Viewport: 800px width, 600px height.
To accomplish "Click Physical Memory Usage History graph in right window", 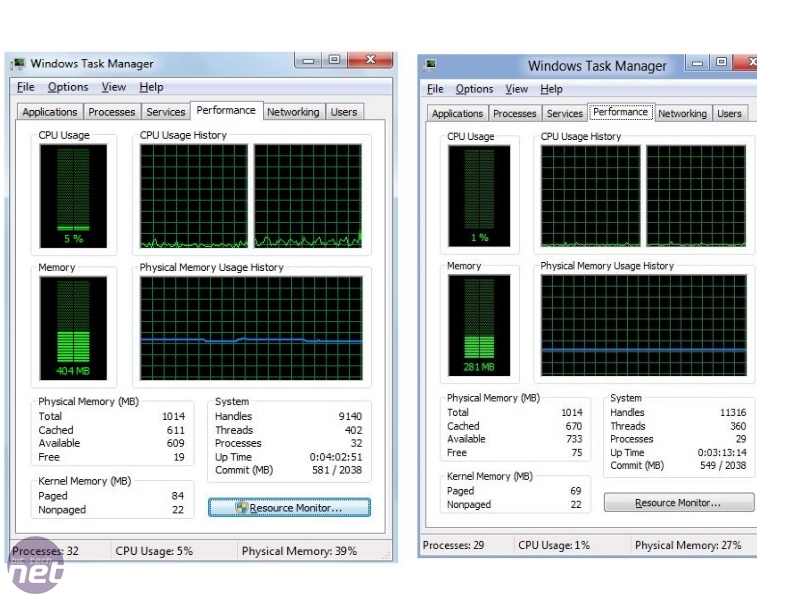I will coord(643,326).
